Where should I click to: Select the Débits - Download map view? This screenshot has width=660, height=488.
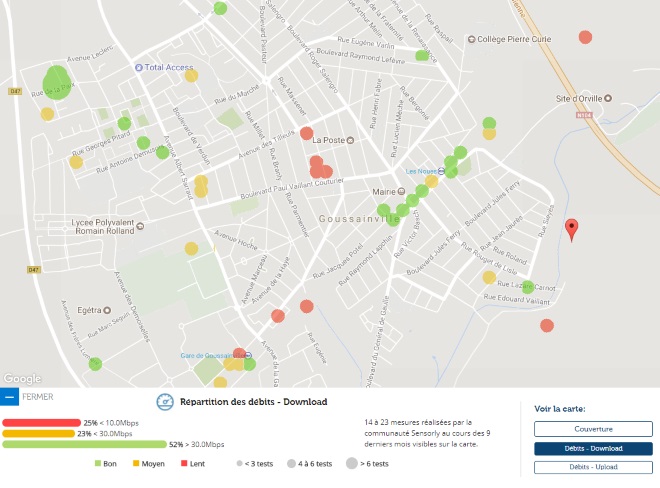tap(593, 448)
